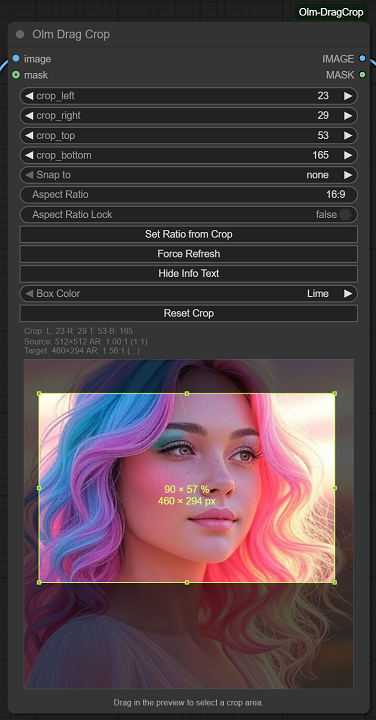Click the mask input connector dot

click(16, 74)
